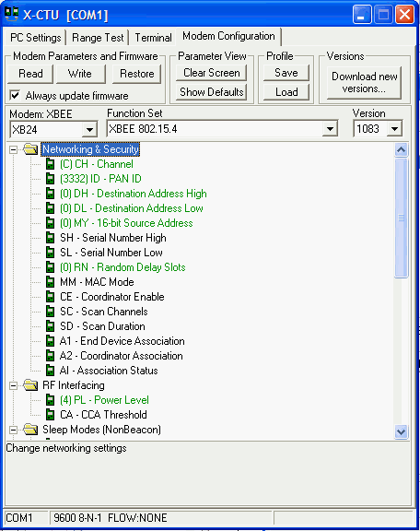
Task: Select the Modem Configuration tab
Action: pyautogui.click(x=228, y=36)
